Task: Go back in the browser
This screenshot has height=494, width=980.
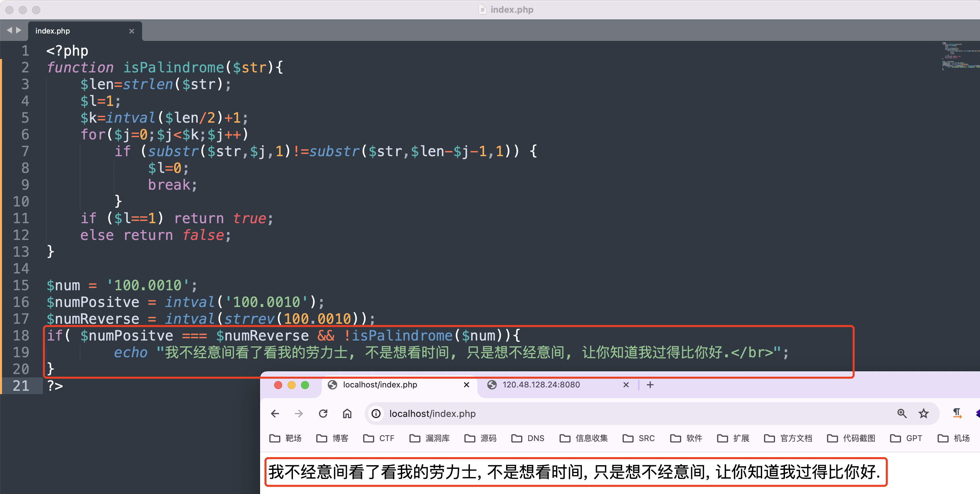Action: click(275, 413)
